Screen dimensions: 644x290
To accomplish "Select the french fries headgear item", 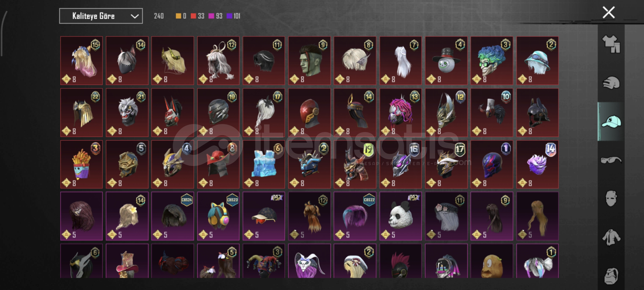I will [82, 164].
